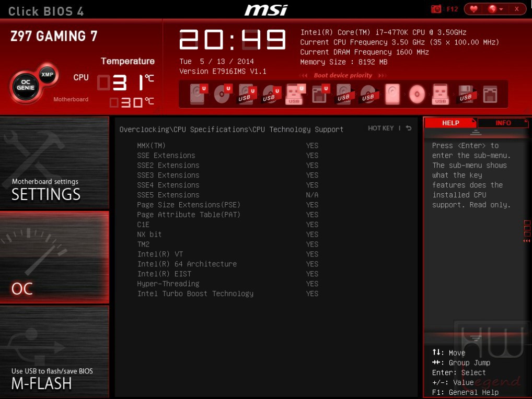Select the UEFI USB hard disk boot device
This screenshot has height=399, width=532.
[247, 94]
